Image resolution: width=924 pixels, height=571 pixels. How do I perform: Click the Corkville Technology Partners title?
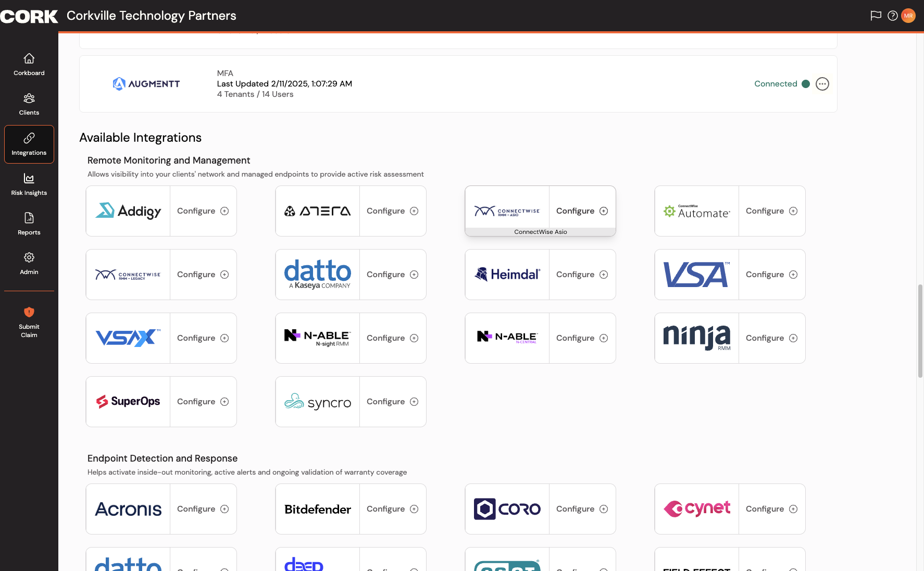[x=152, y=16]
